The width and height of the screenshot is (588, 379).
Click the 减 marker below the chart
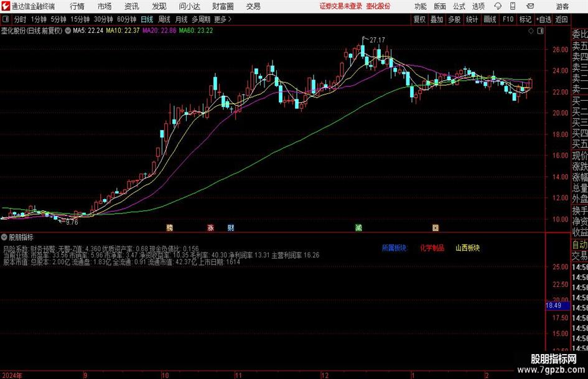point(359,227)
